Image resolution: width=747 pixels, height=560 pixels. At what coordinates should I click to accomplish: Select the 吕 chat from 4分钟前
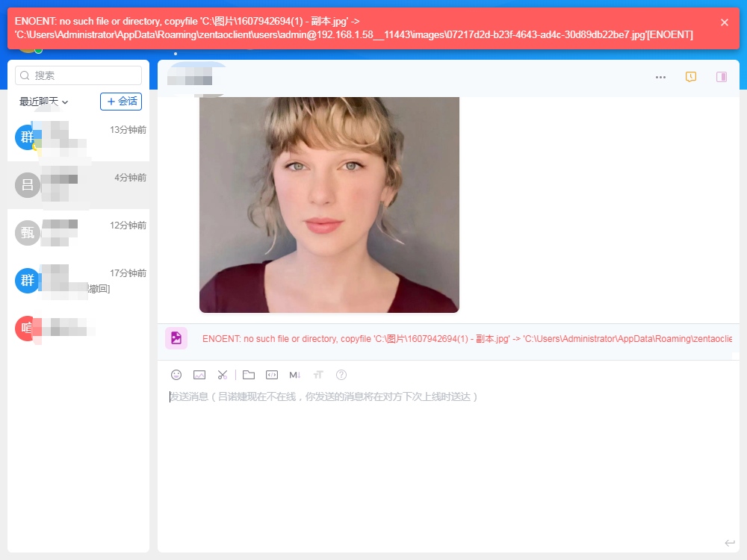pos(78,185)
